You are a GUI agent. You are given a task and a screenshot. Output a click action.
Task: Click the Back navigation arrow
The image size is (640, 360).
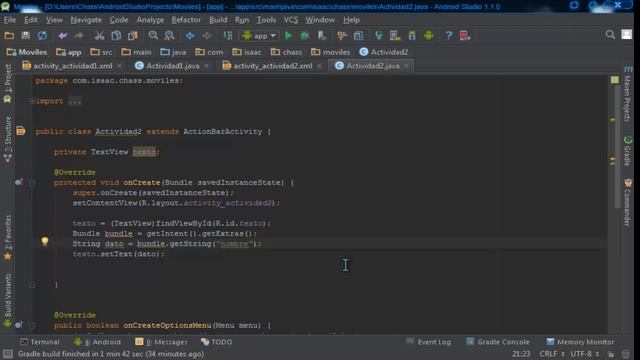click(x=190, y=36)
